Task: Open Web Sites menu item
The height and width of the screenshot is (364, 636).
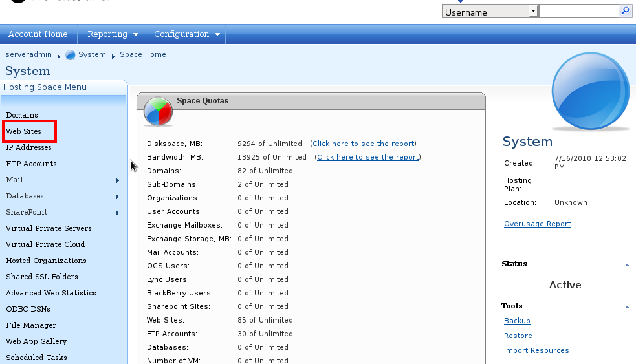Action: click(23, 131)
